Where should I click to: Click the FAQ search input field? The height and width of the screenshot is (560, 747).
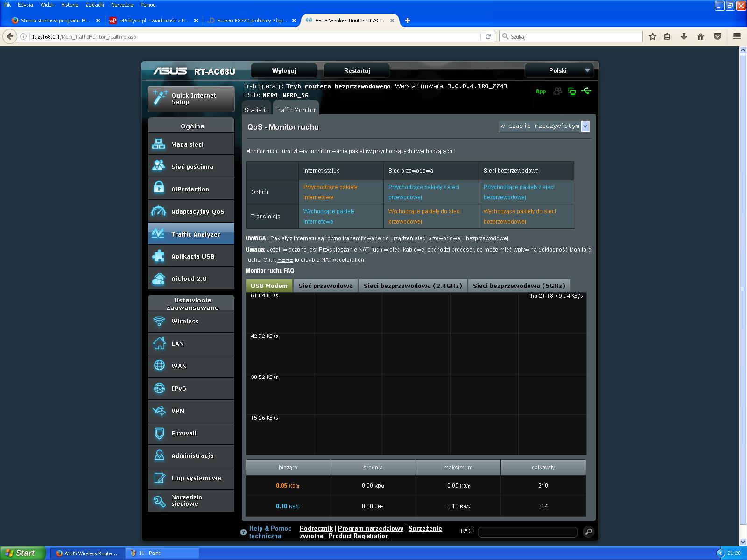click(x=528, y=532)
